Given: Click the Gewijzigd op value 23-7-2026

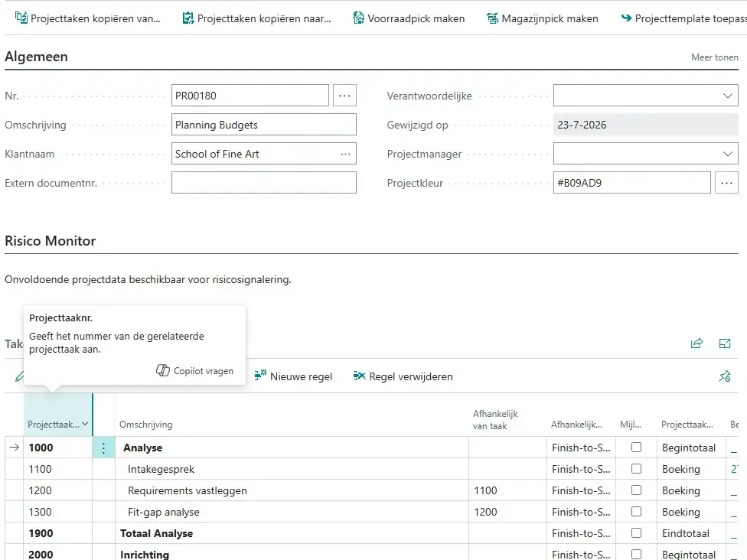Looking at the screenshot, I should tap(645, 125).
